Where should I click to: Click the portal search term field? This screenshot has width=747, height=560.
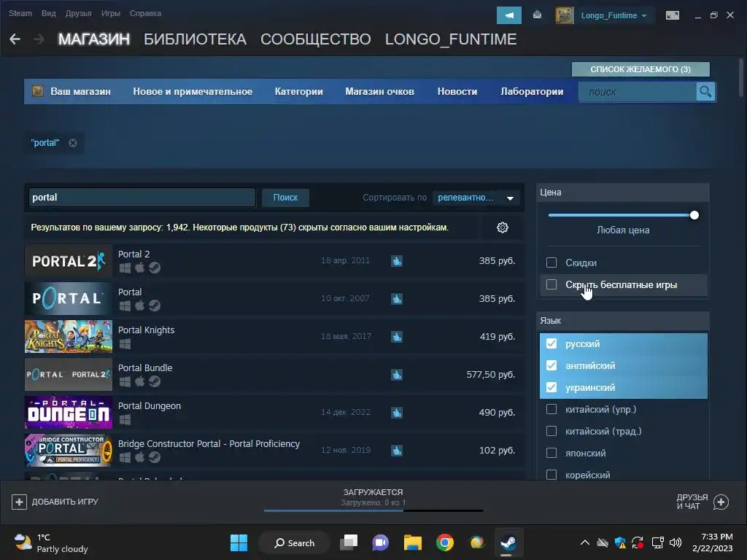click(x=142, y=198)
